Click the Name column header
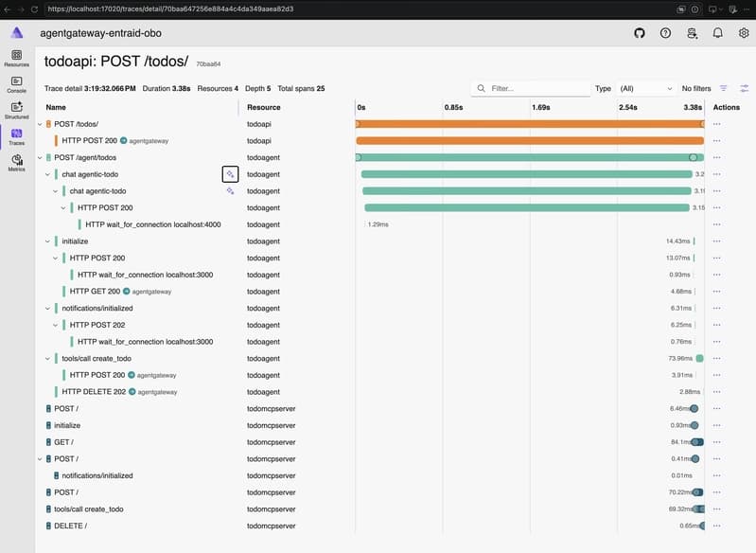This screenshot has height=553, width=756. pyautogui.click(x=56, y=107)
